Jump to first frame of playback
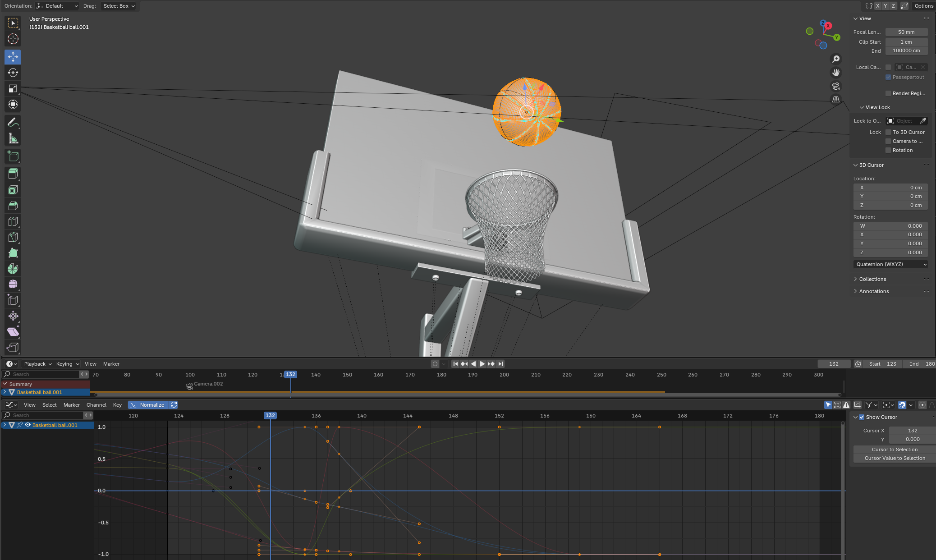936x560 pixels. click(x=455, y=364)
